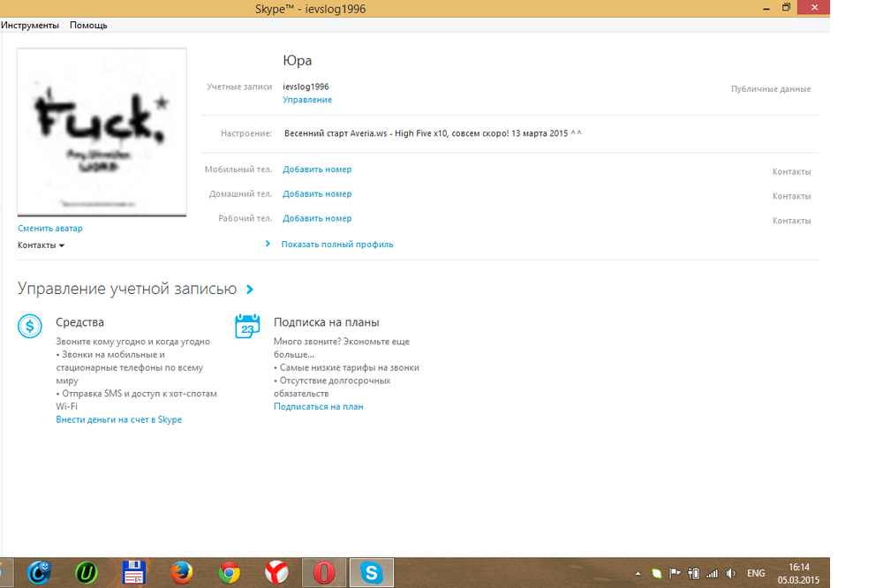Show hidden system tray icons
This screenshot has height=588, width=883.
pyautogui.click(x=638, y=573)
